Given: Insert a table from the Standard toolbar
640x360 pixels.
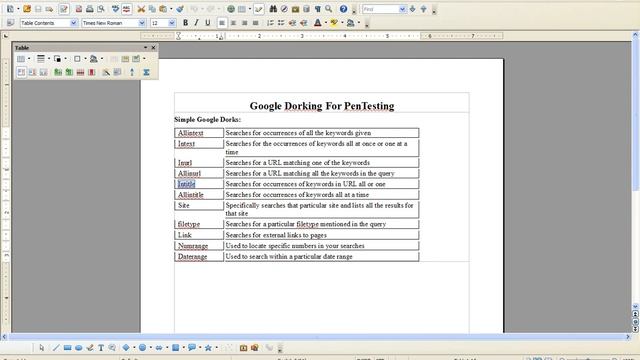Looking at the screenshot, I should coord(242,9).
